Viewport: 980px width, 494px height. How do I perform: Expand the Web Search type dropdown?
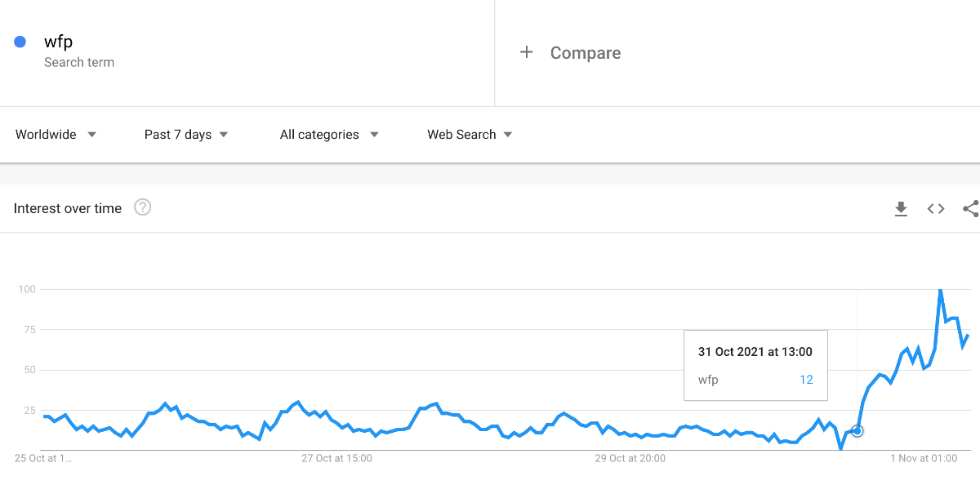tap(470, 135)
